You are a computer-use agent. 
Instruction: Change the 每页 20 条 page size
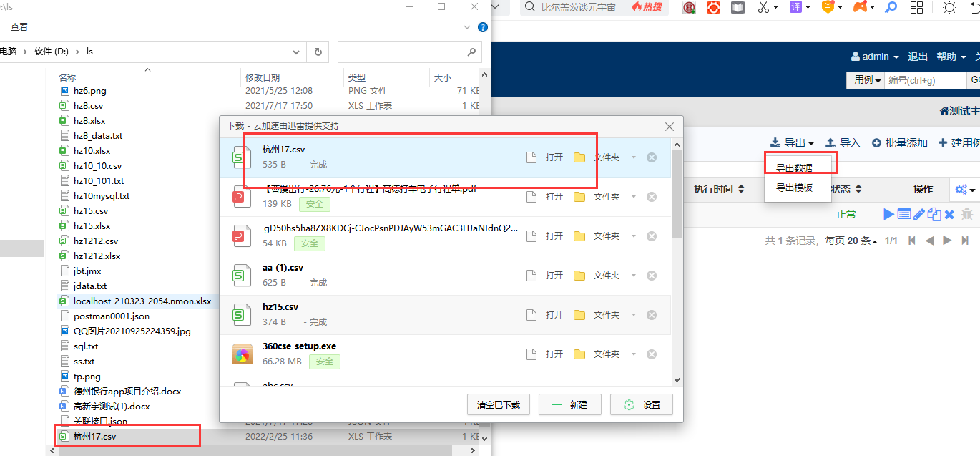point(852,241)
